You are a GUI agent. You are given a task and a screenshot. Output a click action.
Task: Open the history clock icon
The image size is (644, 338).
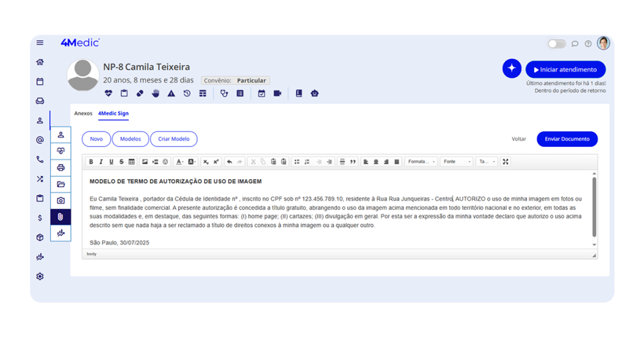click(x=187, y=94)
